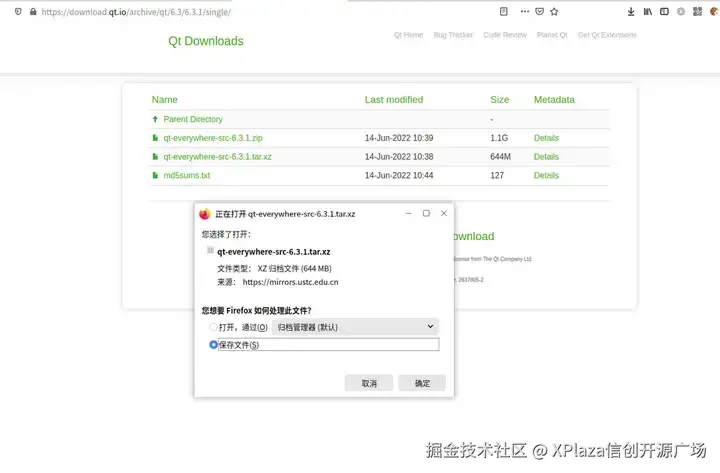This screenshot has height=473, width=720.
Task: Open Get Qt Extensions navigation link
Action: click(607, 35)
